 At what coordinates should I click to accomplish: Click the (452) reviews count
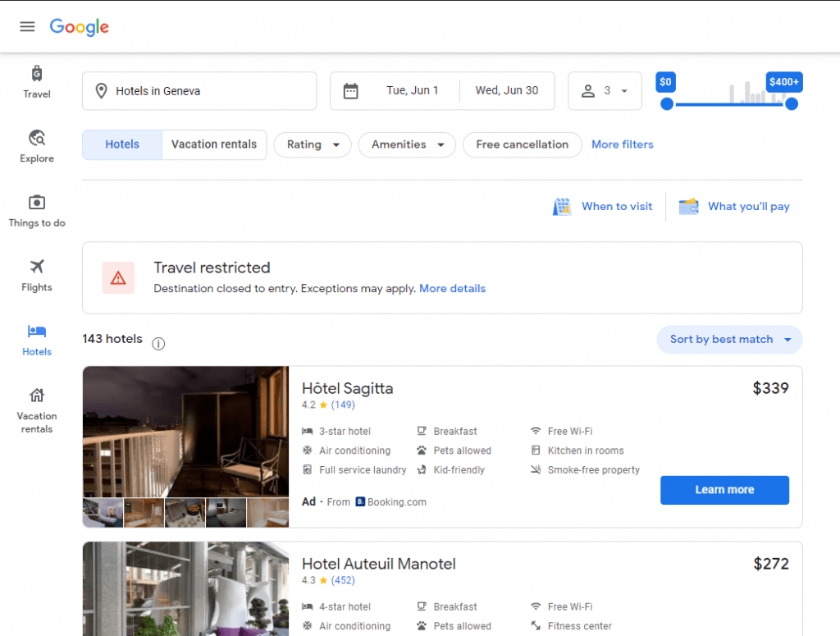tap(343, 580)
